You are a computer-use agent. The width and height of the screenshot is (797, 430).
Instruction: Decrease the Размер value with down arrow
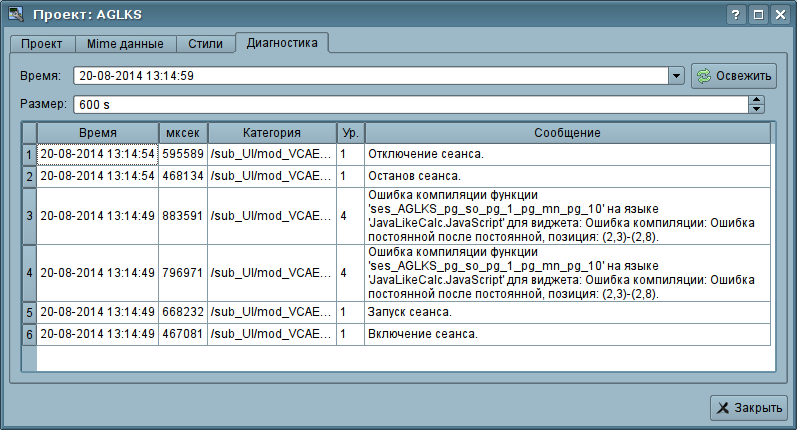757,109
